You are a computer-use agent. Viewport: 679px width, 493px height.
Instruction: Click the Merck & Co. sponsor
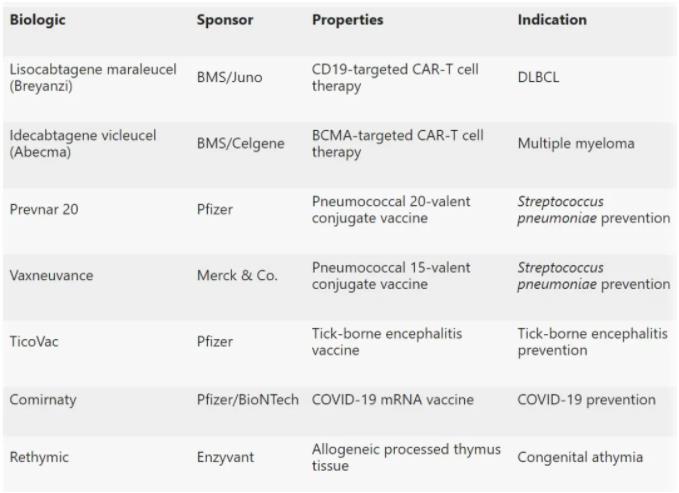click(x=237, y=275)
